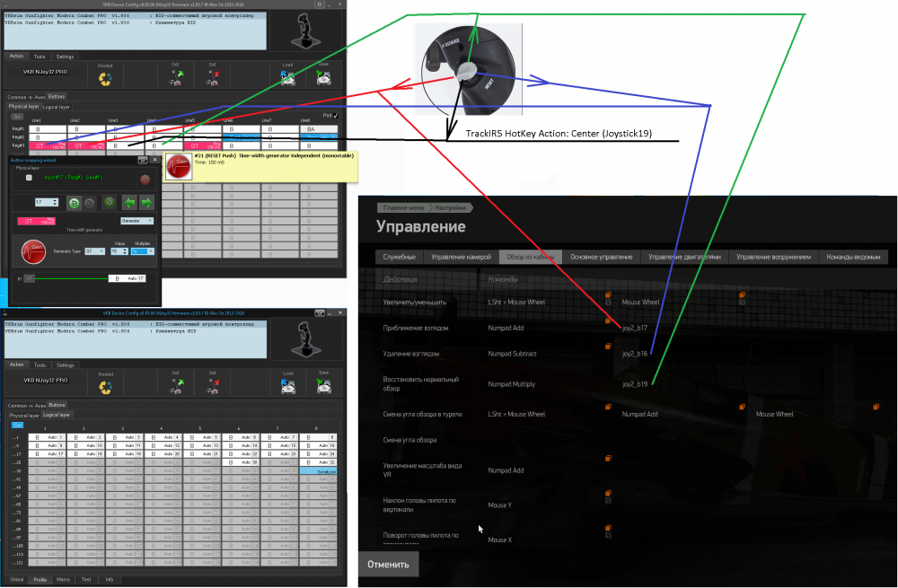Open the Test tab at bottom of lower window
Viewport: 898px width, 588px height.
(x=86, y=579)
